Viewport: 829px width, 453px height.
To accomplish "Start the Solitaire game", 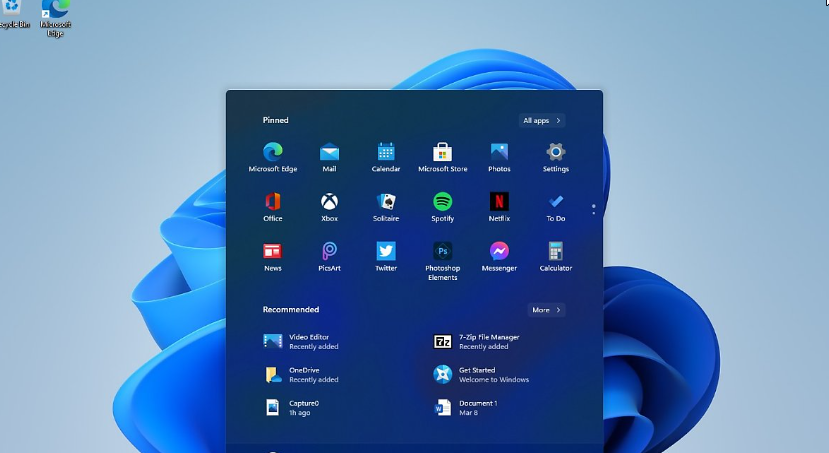I will pos(386,207).
